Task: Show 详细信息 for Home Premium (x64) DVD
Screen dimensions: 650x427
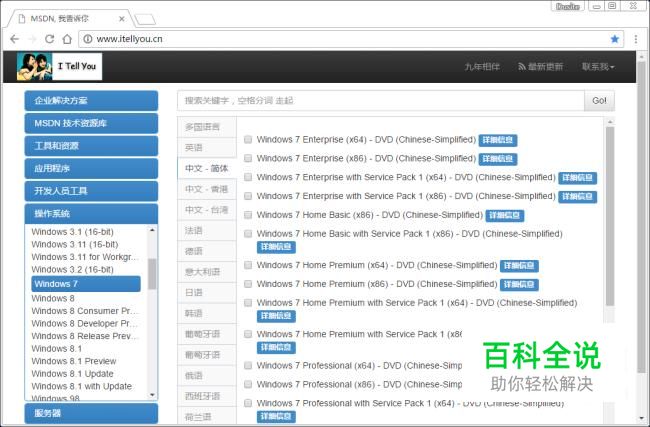Action: 519,266
